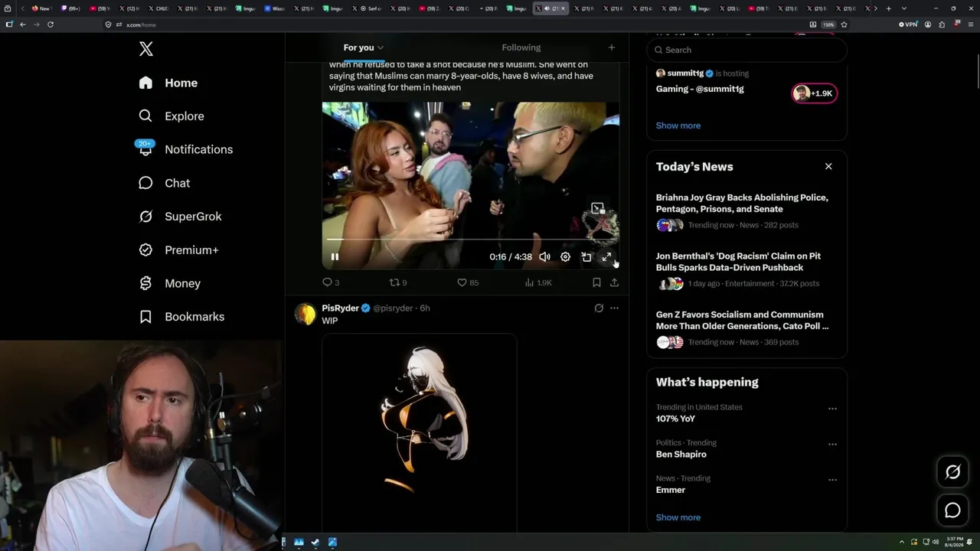The image size is (980, 551).
Task: Adjust the 150% zoom level indicator
Action: click(x=828, y=24)
